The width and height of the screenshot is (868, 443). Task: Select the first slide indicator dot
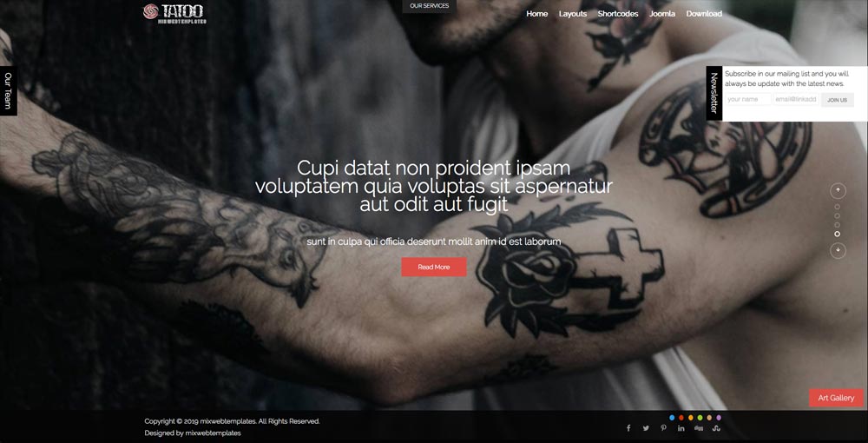pyautogui.click(x=837, y=207)
